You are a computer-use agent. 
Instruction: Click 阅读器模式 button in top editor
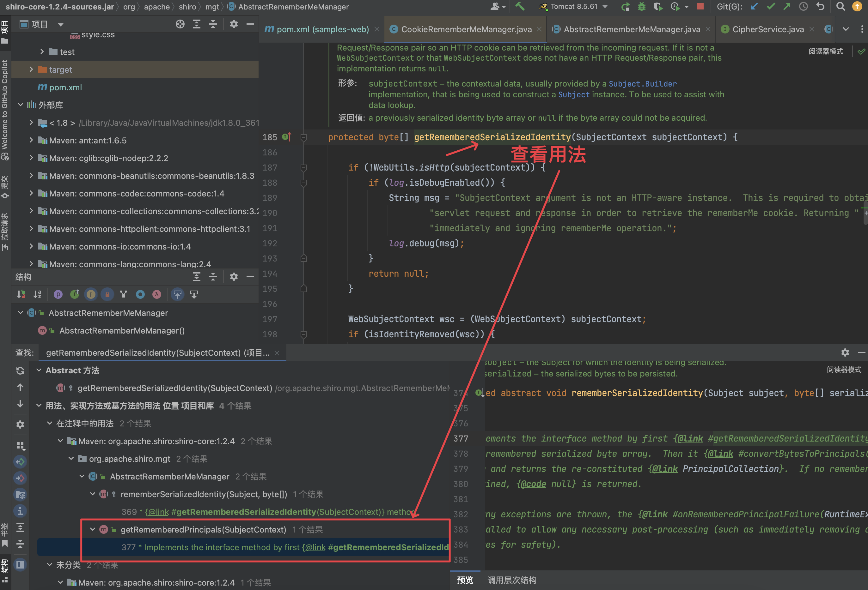pyautogui.click(x=825, y=51)
